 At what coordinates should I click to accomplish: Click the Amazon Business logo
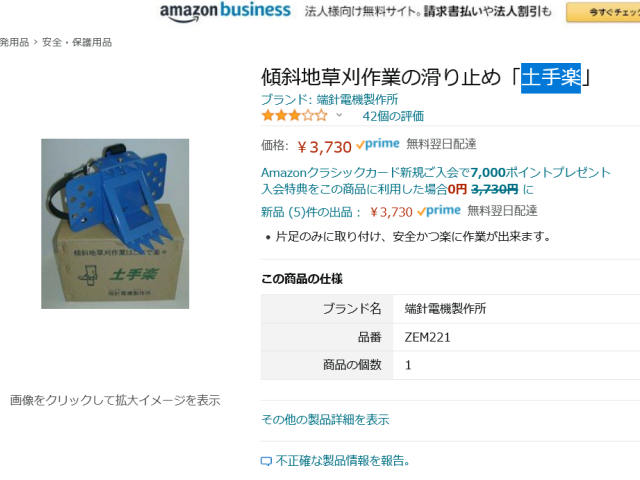coord(225,11)
